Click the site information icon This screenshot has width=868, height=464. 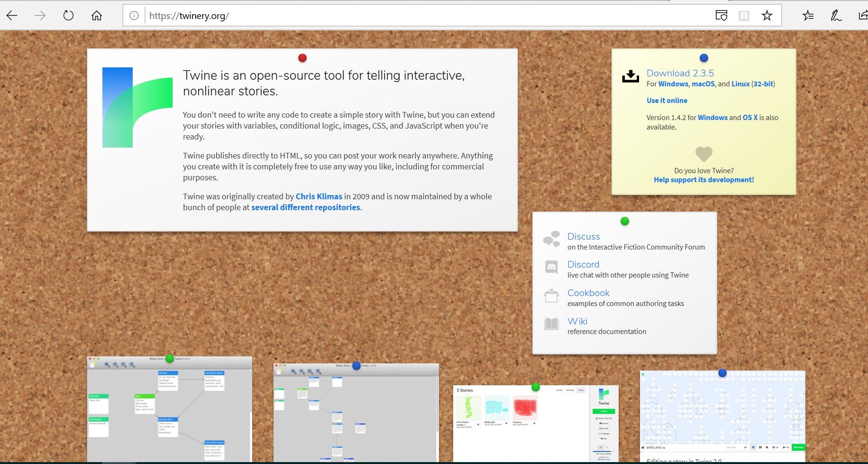click(x=134, y=16)
